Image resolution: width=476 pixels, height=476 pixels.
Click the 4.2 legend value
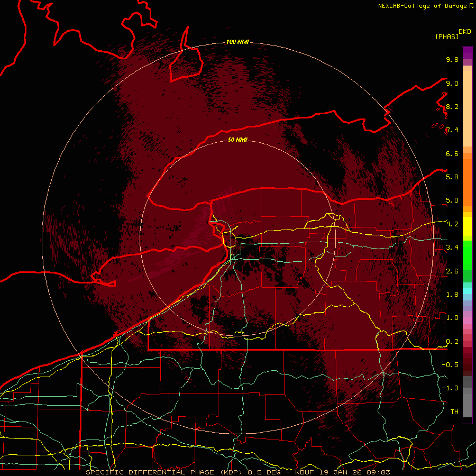pos(452,224)
